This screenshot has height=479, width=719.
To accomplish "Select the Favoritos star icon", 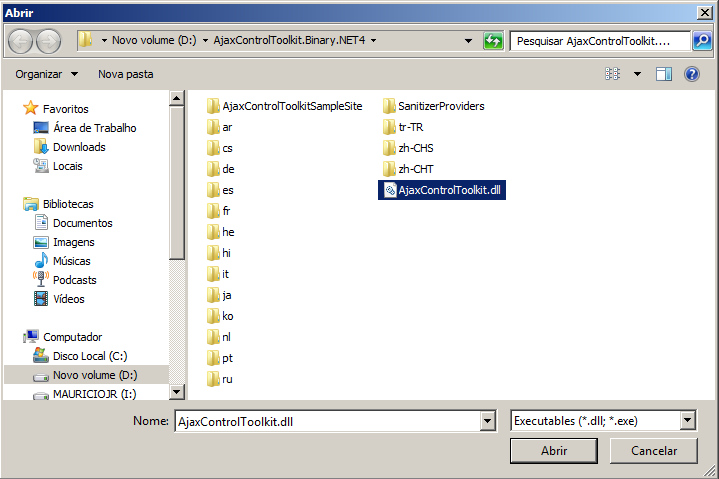I will 30,108.
